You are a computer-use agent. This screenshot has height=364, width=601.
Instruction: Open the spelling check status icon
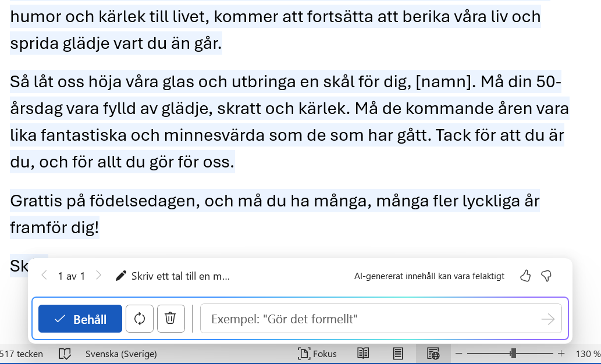click(65, 354)
